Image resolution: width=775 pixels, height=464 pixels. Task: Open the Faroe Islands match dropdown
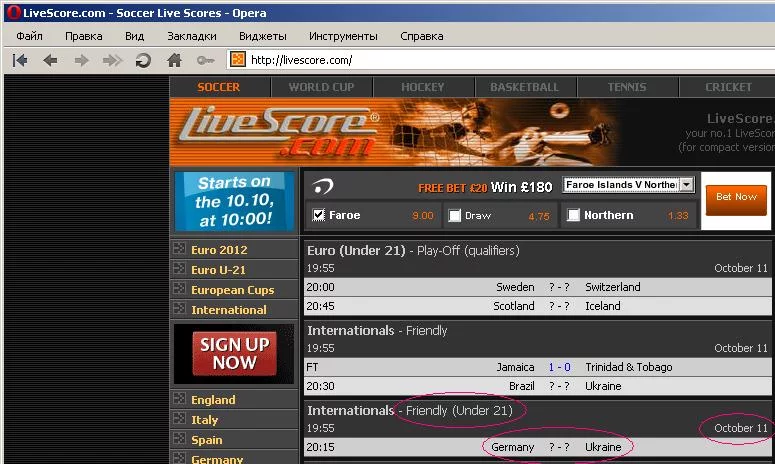tap(685, 185)
